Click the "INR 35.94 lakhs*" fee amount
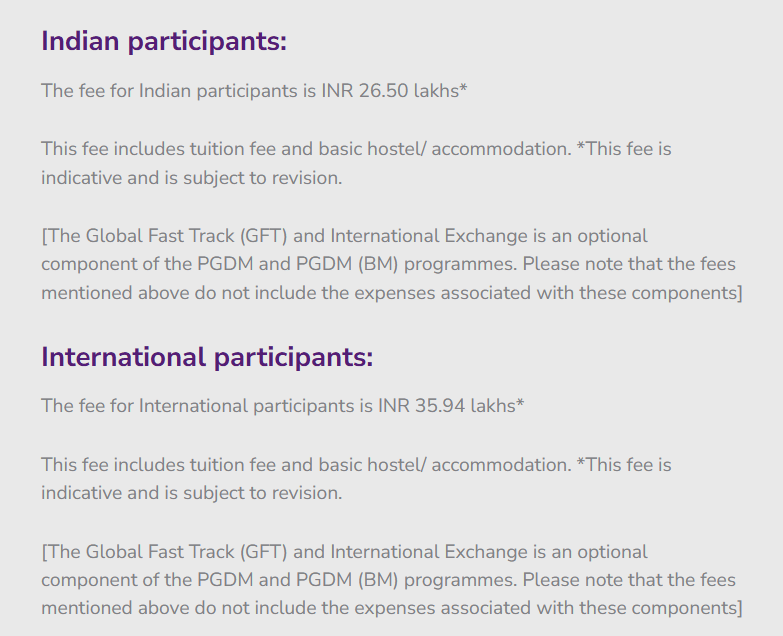Screen dimensions: 783x636 tap(451, 406)
